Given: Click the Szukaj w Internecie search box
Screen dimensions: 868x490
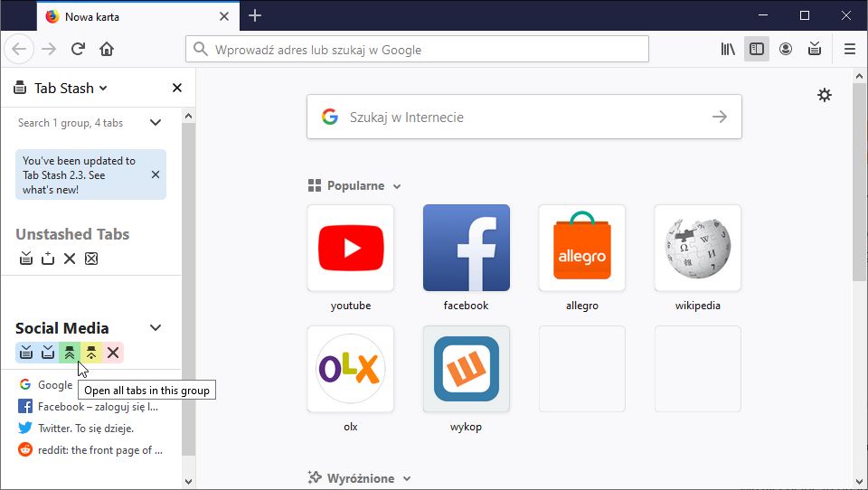Looking at the screenshot, I should point(524,117).
